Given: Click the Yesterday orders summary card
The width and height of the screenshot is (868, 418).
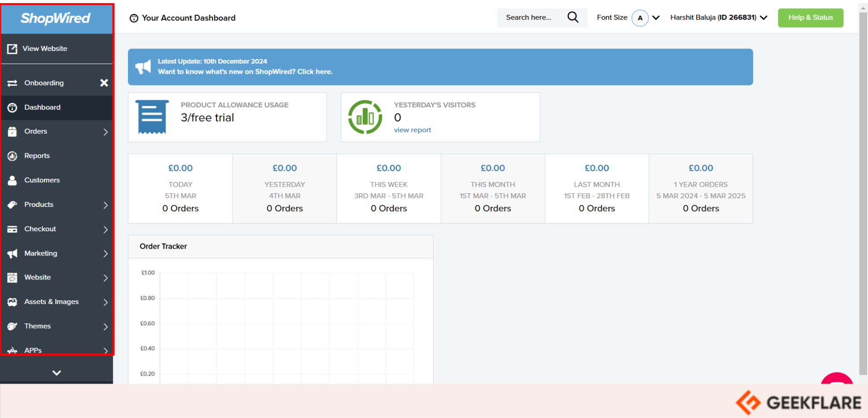Looking at the screenshot, I should pyautogui.click(x=285, y=189).
